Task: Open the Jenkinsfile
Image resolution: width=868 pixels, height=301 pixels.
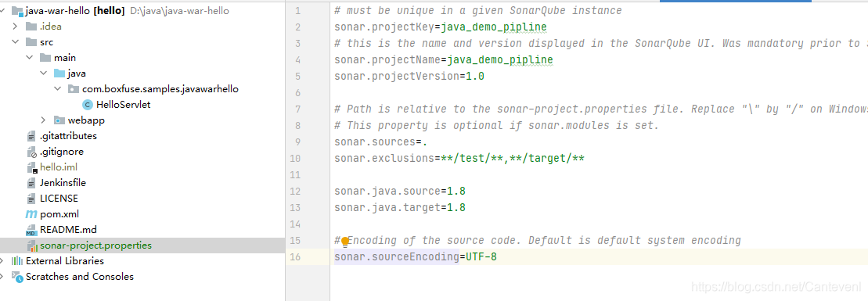Action: point(63,183)
